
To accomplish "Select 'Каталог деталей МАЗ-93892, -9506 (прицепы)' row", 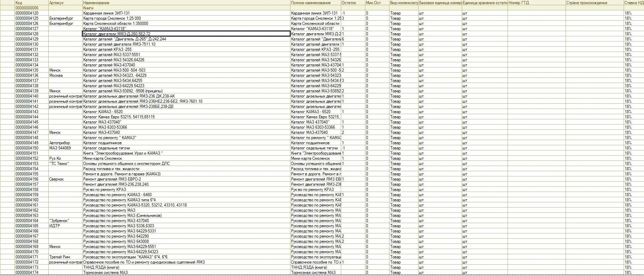I will coord(186,91).
